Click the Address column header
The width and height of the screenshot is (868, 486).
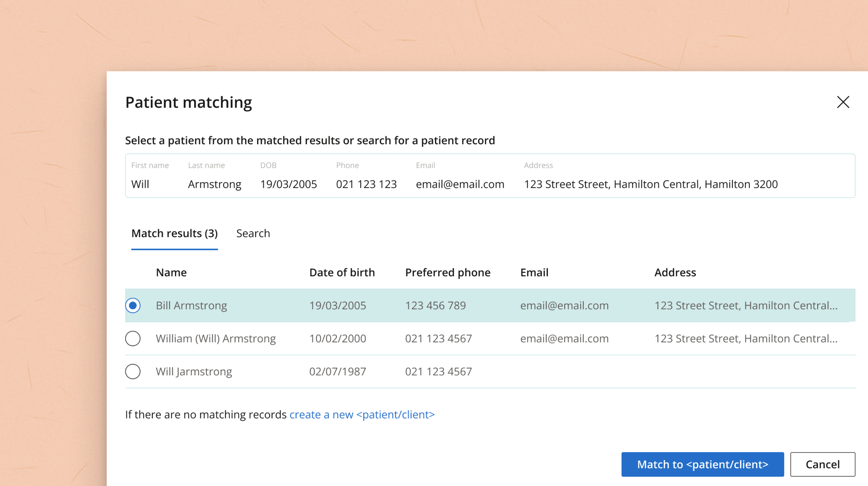coord(675,272)
